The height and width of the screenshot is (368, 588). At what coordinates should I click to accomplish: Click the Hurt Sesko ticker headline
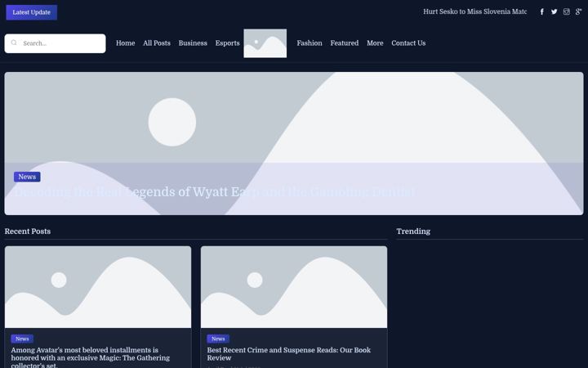[x=474, y=11]
